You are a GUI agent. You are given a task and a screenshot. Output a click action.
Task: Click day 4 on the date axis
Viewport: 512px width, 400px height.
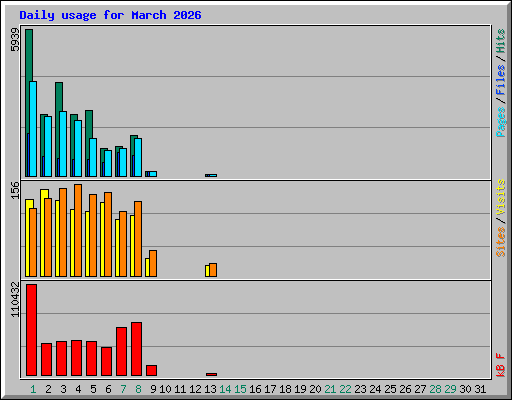coord(78,389)
